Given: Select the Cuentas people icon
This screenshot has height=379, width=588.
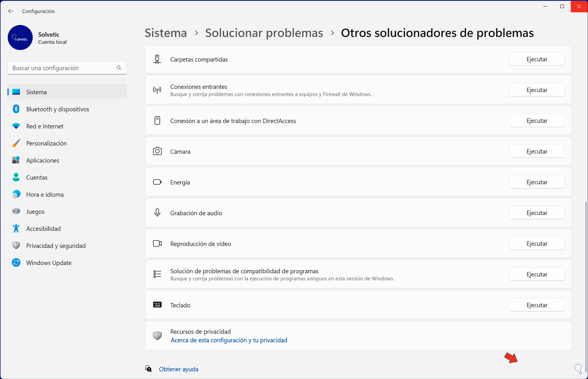Looking at the screenshot, I should point(16,177).
